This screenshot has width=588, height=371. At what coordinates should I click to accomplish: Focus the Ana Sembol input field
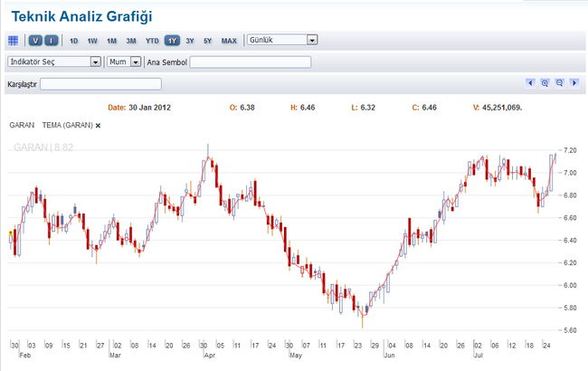click(x=251, y=62)
